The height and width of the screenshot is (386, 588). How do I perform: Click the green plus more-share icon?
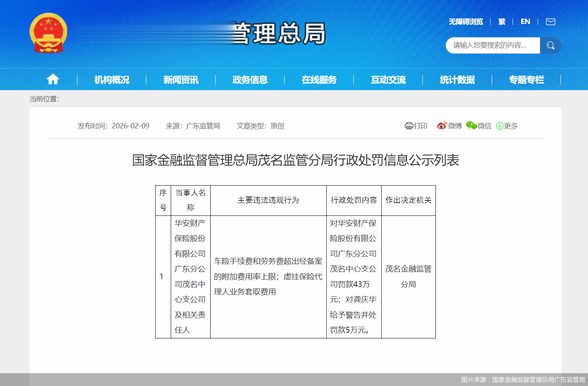pos(499,126)
